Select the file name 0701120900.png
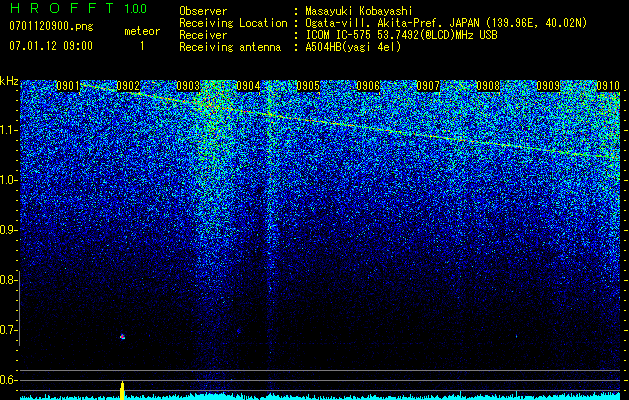 point(51,27)
